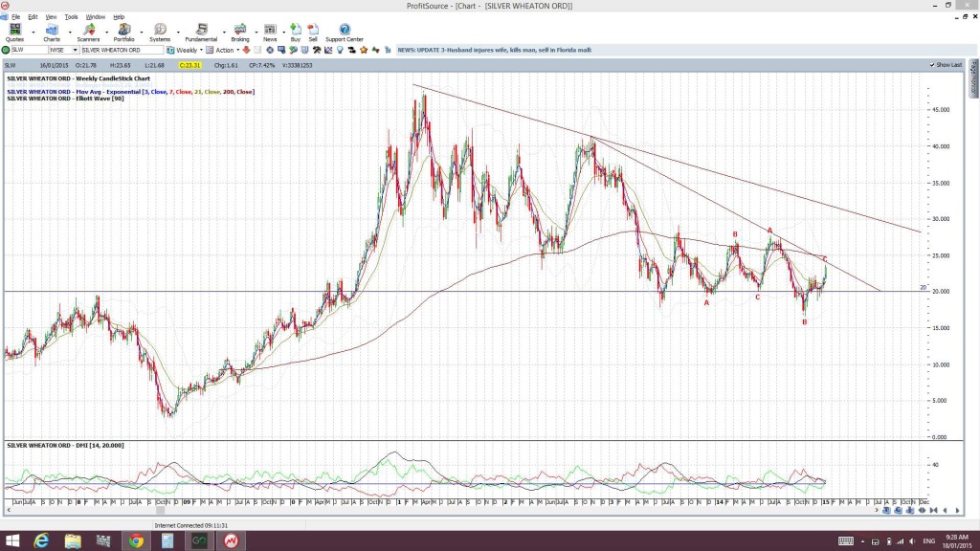The image size is (980, 551).
Task: Click the light bulb icon in chart toolbar
Action: click(340, 50)
